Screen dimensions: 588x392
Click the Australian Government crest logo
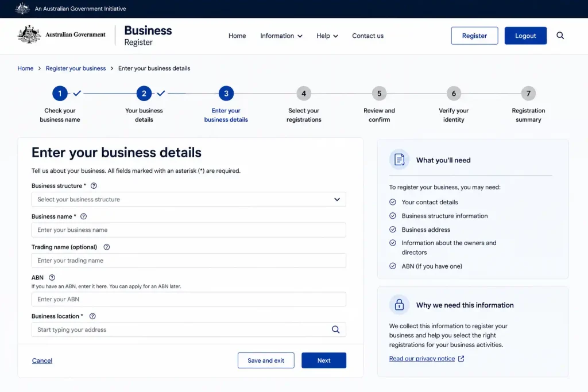click(29, 34)
